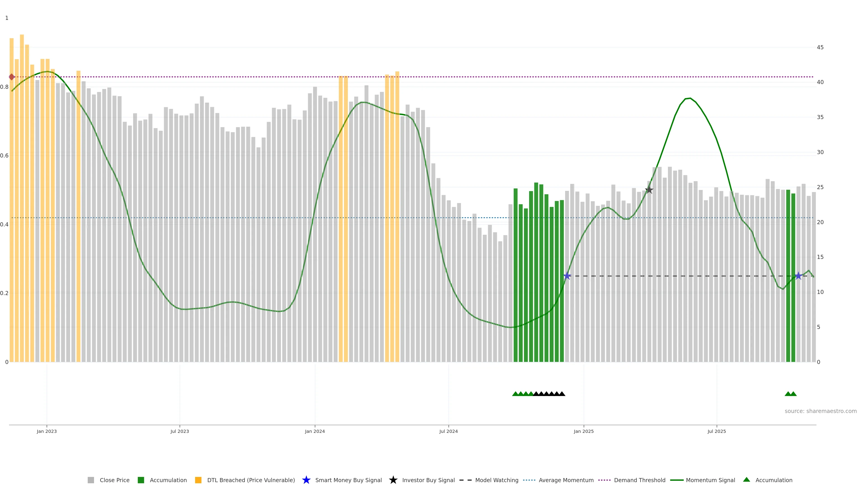Click the rightmost blue star marker on chart
This screenshot has width=868, height=488.
[798, 276]
